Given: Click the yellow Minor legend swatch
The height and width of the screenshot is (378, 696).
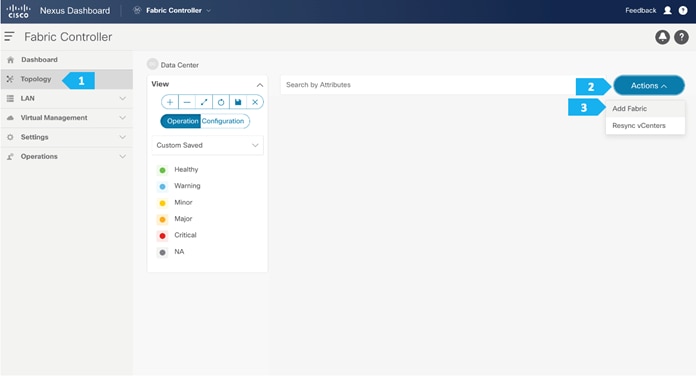Looking at the screenshot, I should pos(162,203).
